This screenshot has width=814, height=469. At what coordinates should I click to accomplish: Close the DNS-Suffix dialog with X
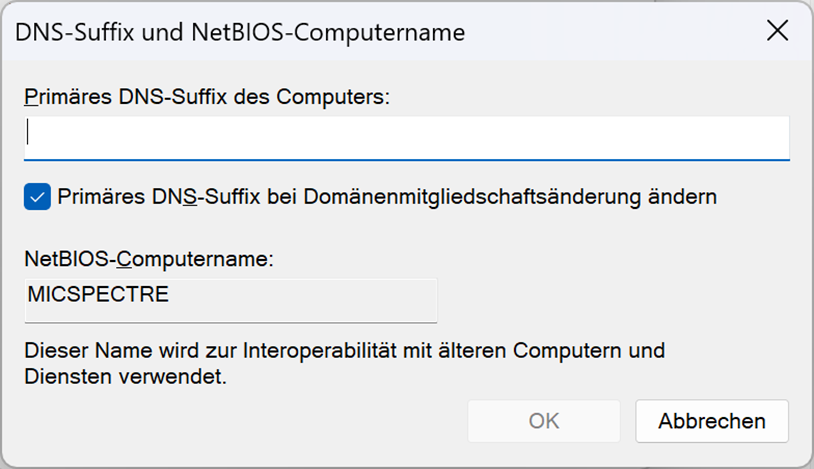click(x=778, y=31)
